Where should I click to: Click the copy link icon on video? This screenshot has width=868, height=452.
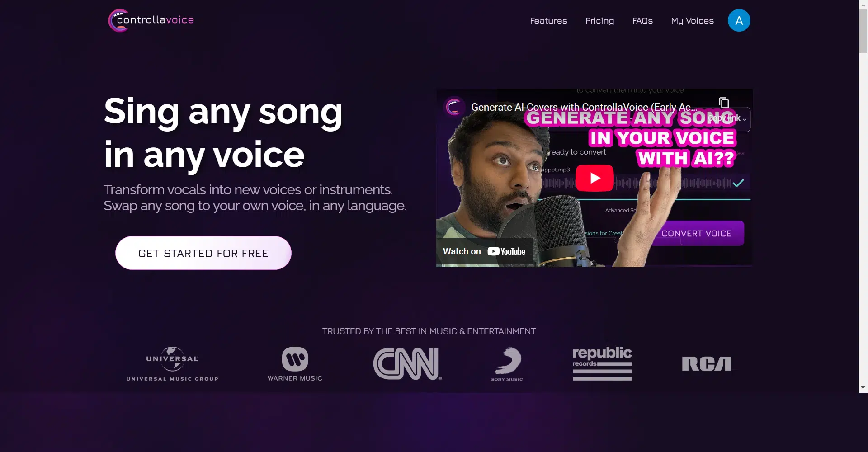click(724, 103)
